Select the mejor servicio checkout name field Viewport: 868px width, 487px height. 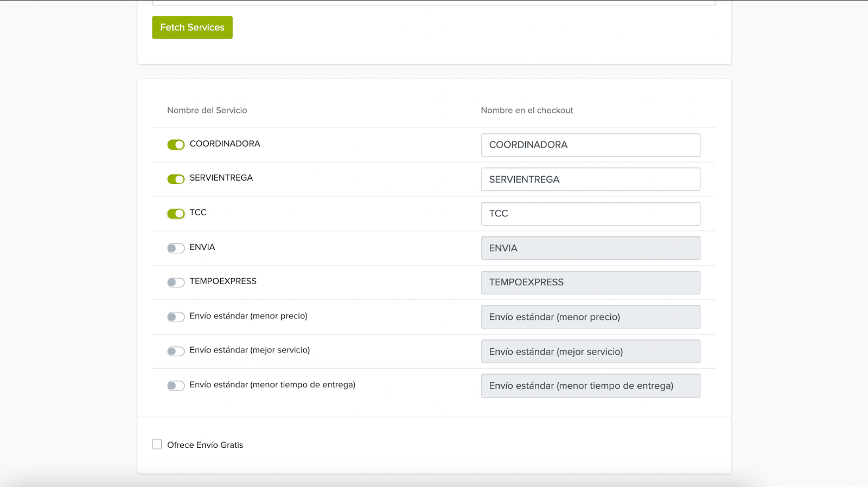pos(590,351)
